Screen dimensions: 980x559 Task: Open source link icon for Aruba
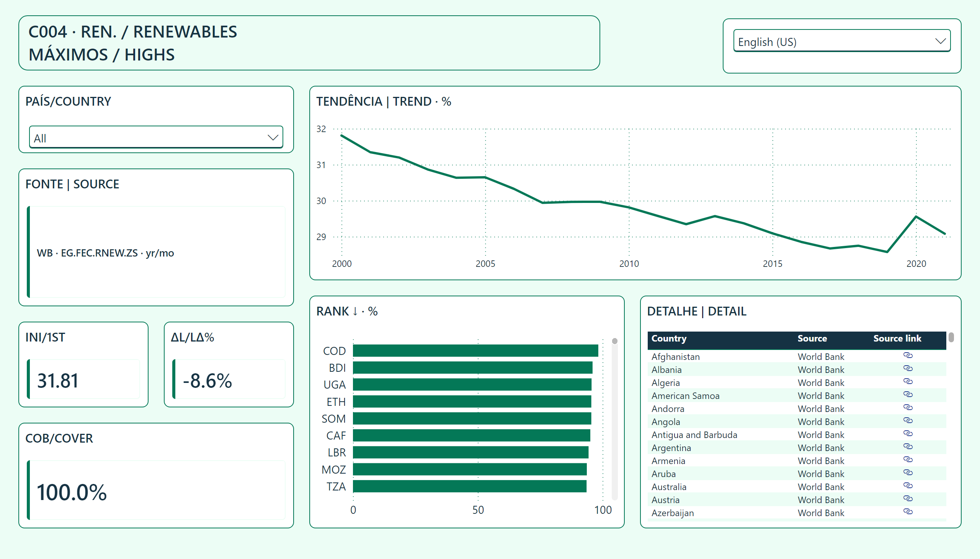(907, 472)
